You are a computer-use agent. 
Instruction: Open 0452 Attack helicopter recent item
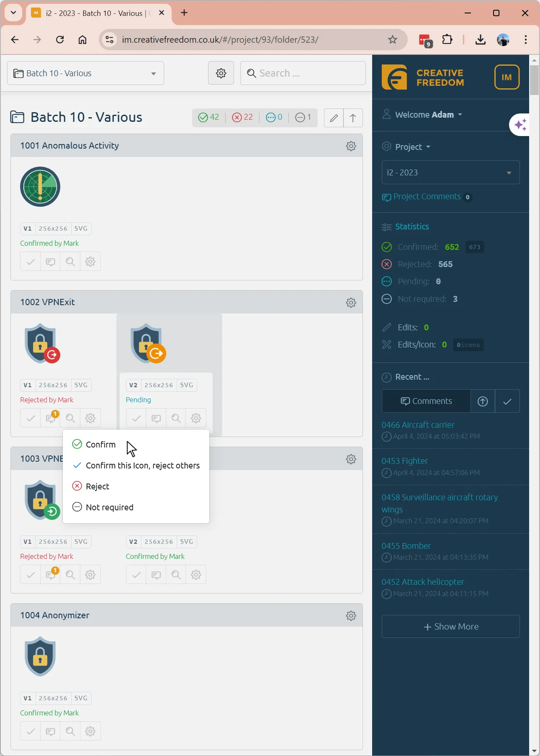[x=423, y=582]
